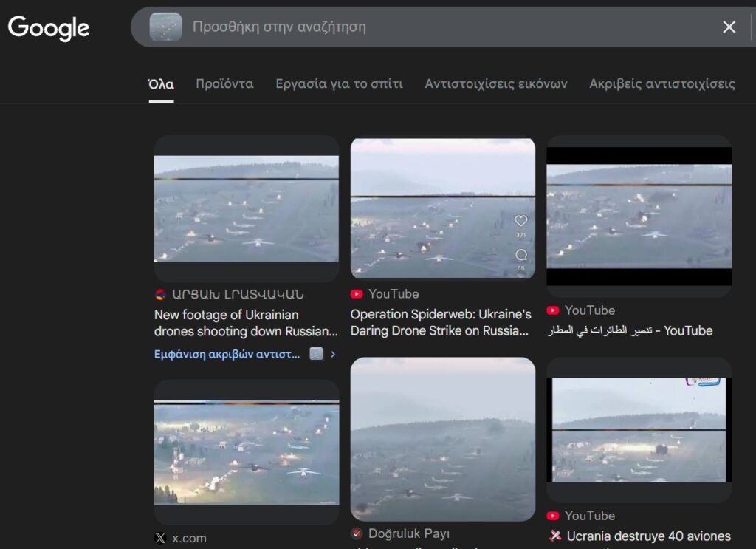Click the YouTube icon above Operation Spiderweb title
756x549 pixels.
[357, 294]
